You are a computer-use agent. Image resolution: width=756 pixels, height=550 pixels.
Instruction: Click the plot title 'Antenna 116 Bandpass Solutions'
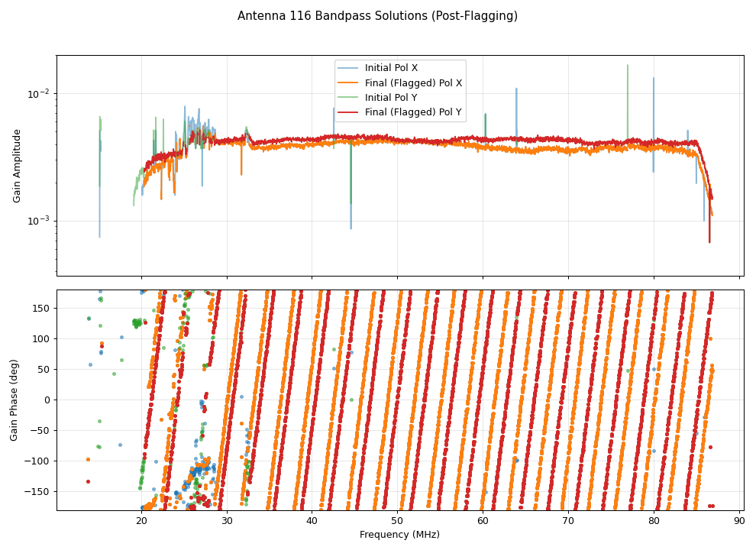tap(377, 16)
